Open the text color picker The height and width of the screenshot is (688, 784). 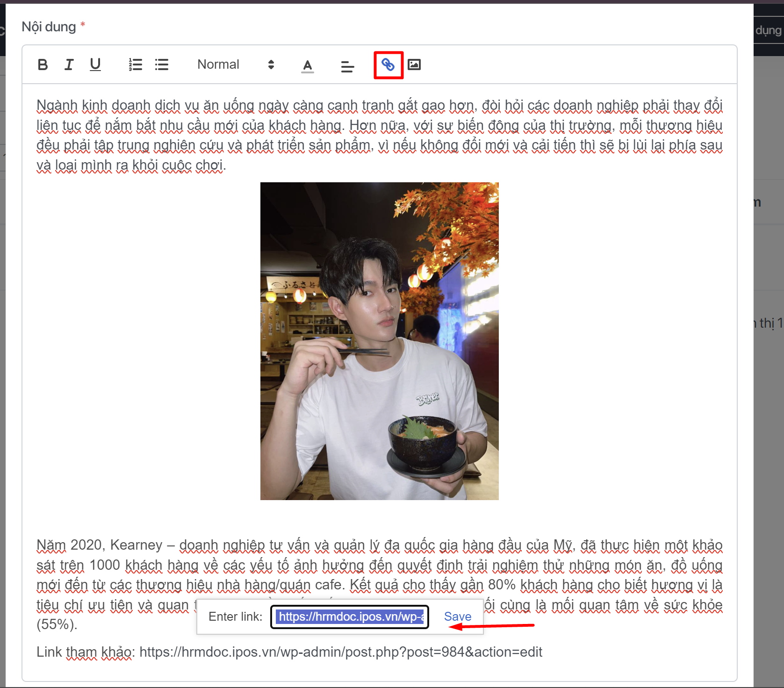307,65
